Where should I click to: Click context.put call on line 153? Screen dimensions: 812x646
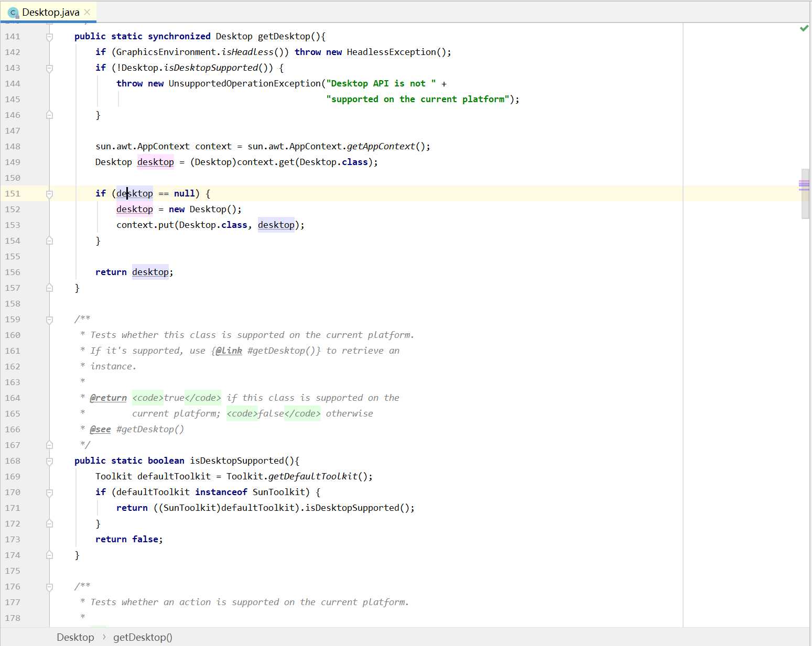coord(145,225)
